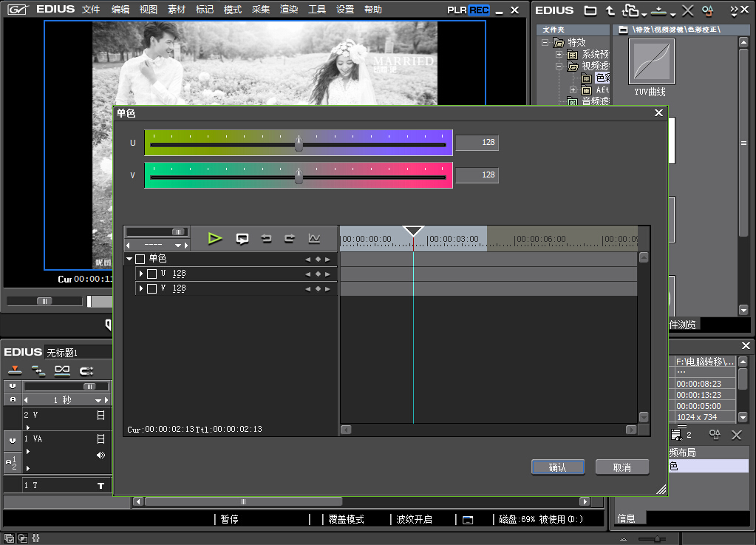Image resolution: width=756 pixels, height=545 pixels.
Task: Click the redo arrow icon in keyframe toolbar
Action: click(290, 238)
